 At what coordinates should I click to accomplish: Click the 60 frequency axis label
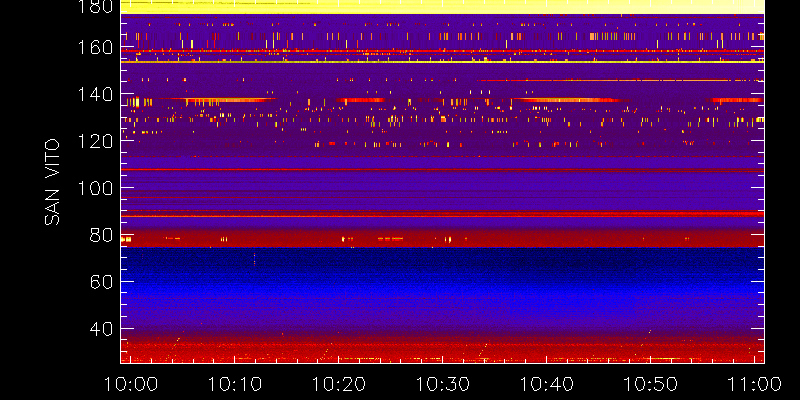[101, 282]
